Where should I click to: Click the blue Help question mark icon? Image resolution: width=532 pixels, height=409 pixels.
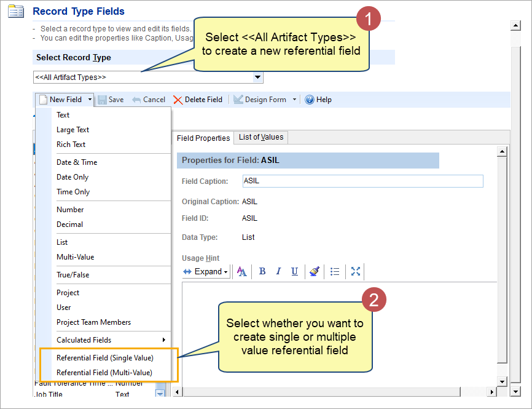coord(310,100)
